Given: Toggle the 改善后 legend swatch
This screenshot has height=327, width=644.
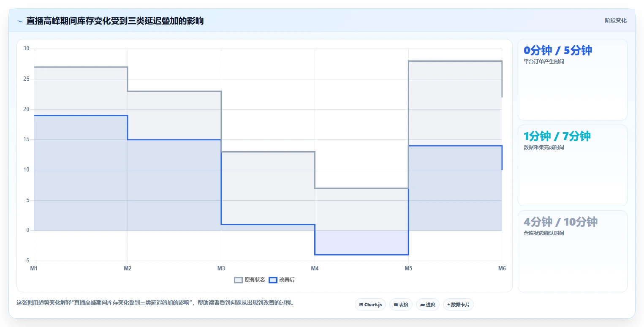Looking at the screenshot, I should (x=273, y=280).
